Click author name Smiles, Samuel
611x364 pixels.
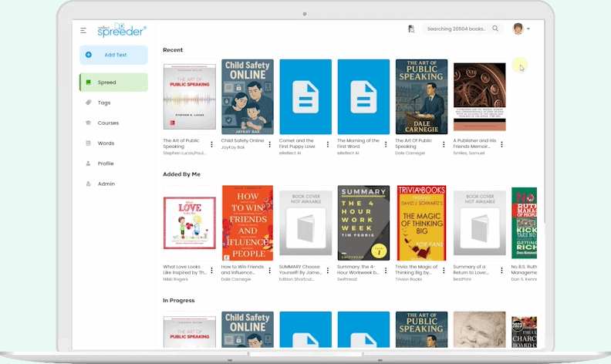point(469,153)
